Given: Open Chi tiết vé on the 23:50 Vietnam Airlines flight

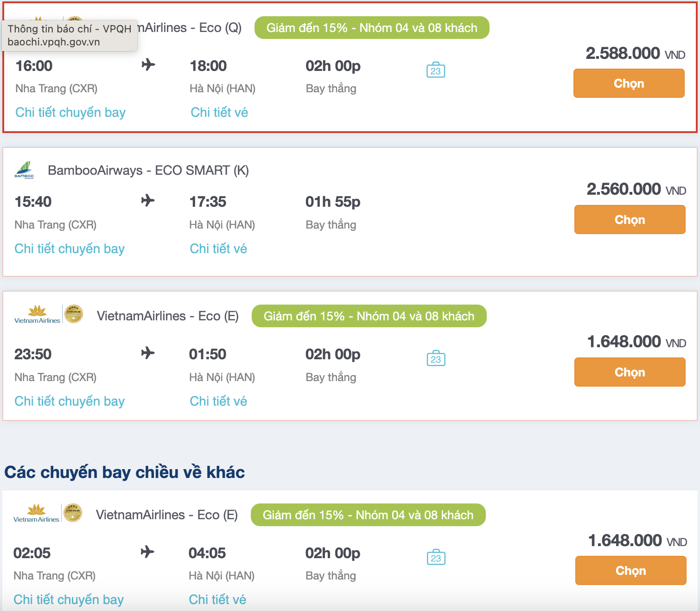Looking at the screenshot, I should [218, 401].
